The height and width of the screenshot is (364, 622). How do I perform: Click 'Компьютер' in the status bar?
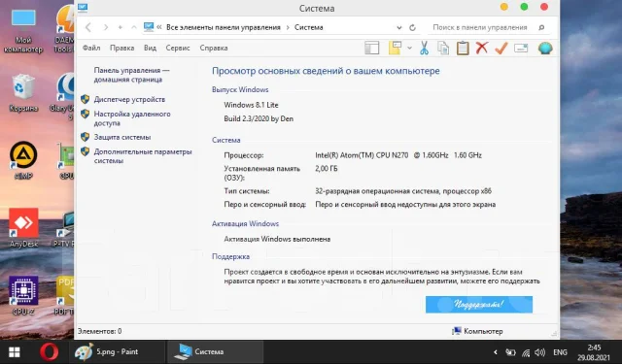[x=483, y=331]
